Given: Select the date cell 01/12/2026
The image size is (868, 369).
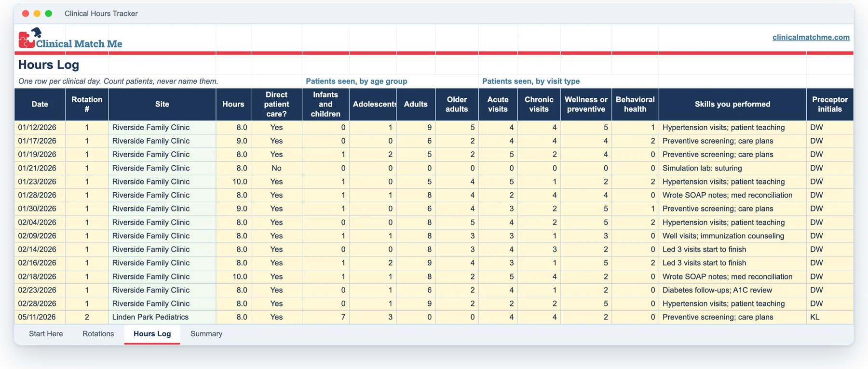Looking at the screenshot, I should (x=40, y=128).
